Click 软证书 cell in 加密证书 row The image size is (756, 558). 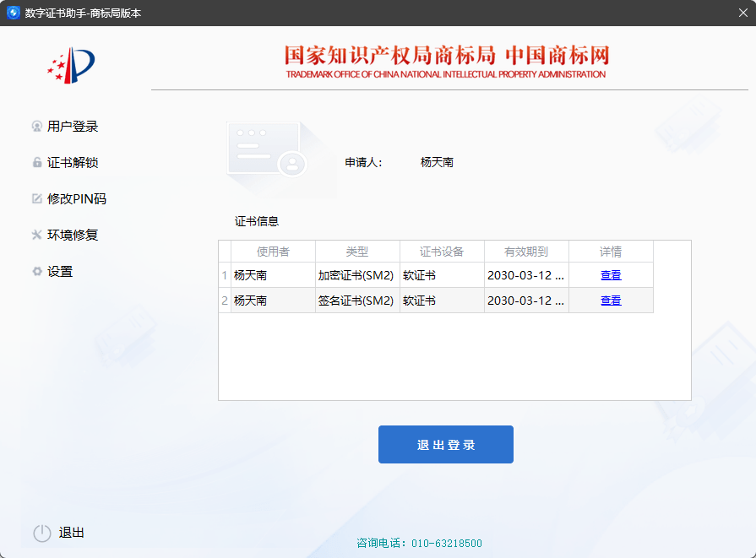pyautogui.click(x=442, y=275)
